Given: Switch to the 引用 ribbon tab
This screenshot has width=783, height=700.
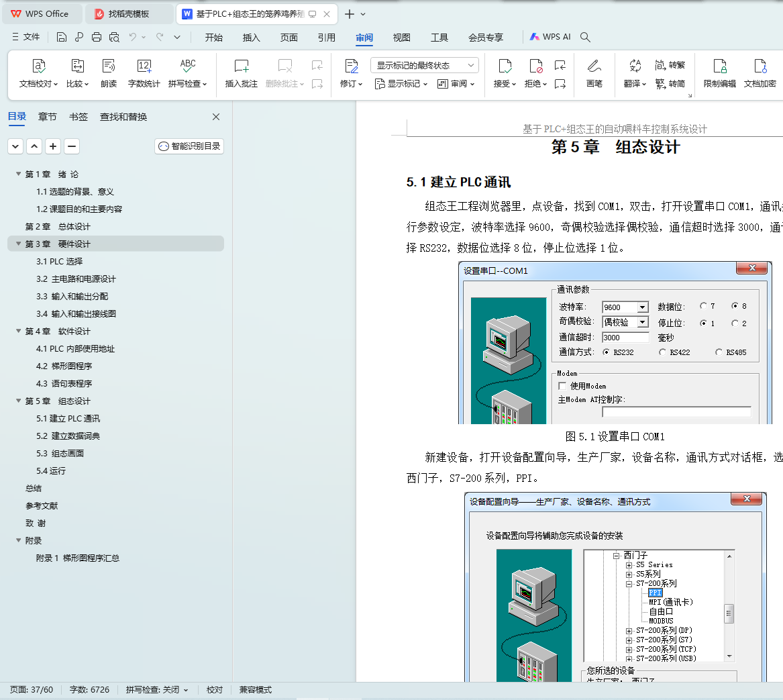Looking at the screenshot, I should [327, 38].
